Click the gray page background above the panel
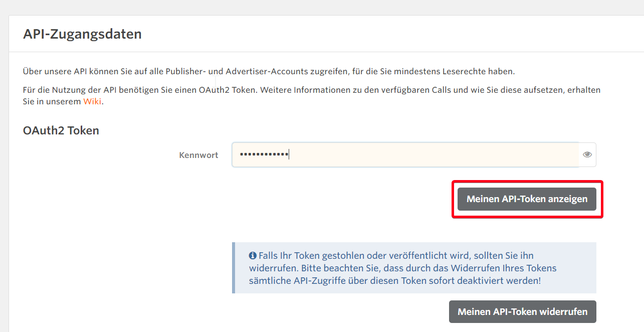 tap(321, 7)
